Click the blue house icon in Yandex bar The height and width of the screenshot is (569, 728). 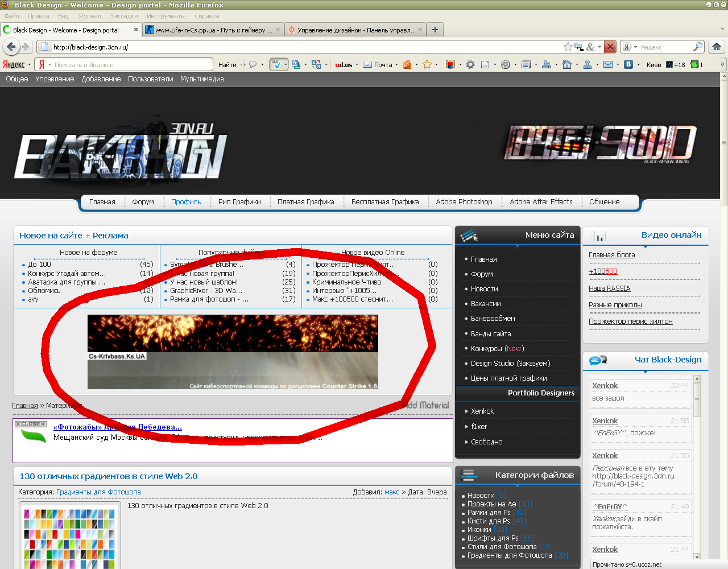tap(567, 64)
